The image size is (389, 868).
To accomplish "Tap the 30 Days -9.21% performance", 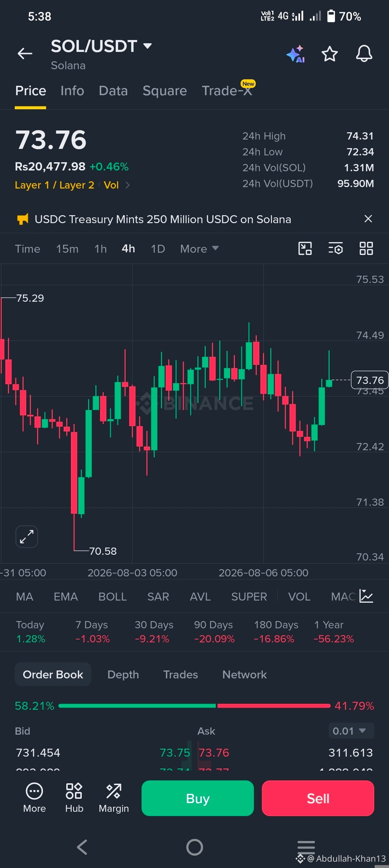I will point(154,632).
